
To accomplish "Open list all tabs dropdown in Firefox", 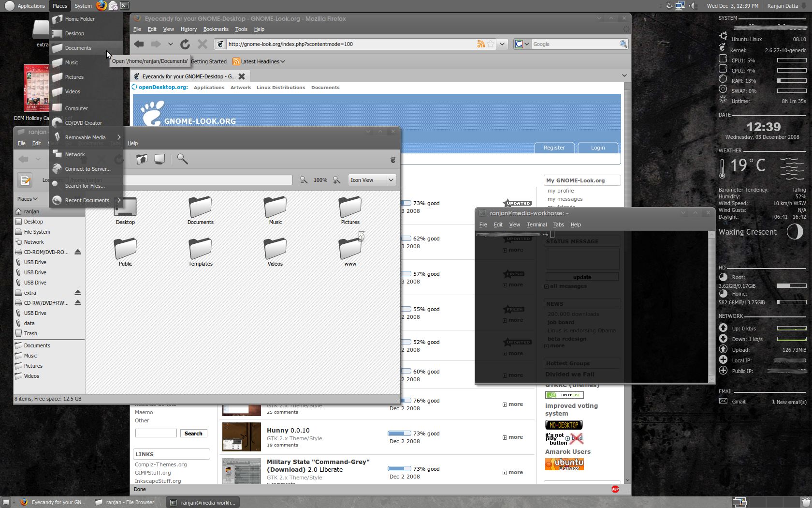I will 624,75.
